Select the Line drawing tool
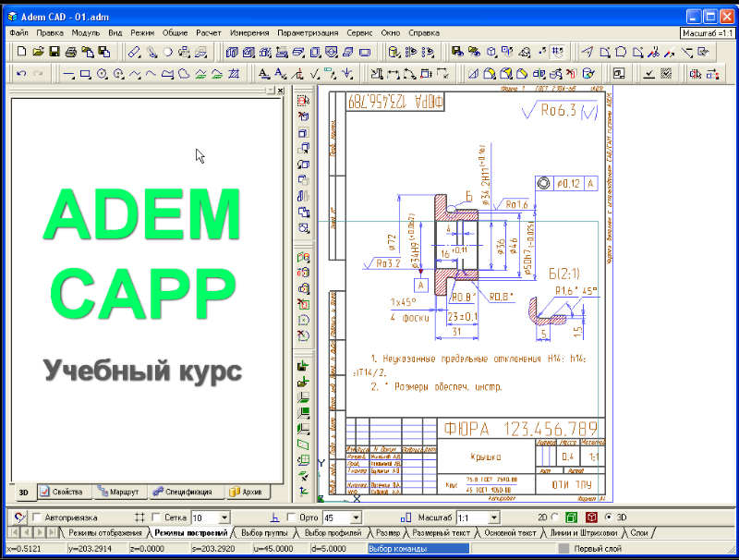Viewport: 739px width, 560px height. [68, 74]
